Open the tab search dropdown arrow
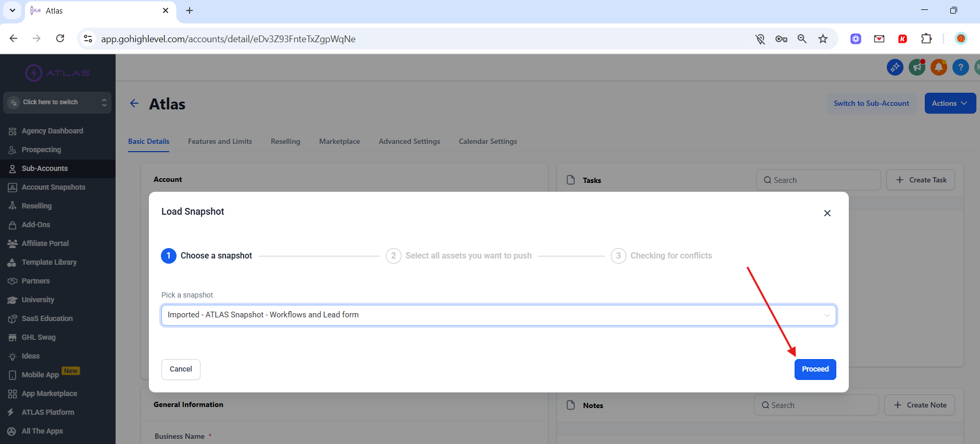The width and height of the screenshot is (980, 444). point(12,10)
